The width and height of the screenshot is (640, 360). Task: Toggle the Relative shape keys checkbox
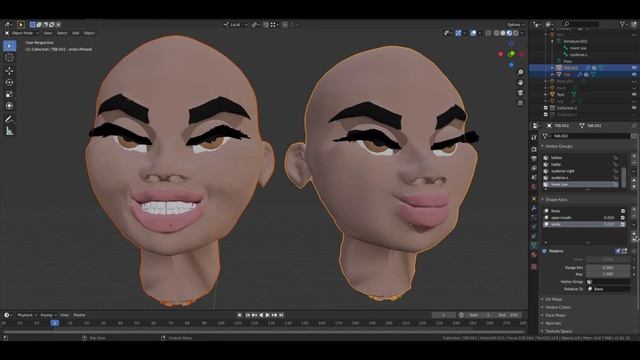tap(544, 251)
